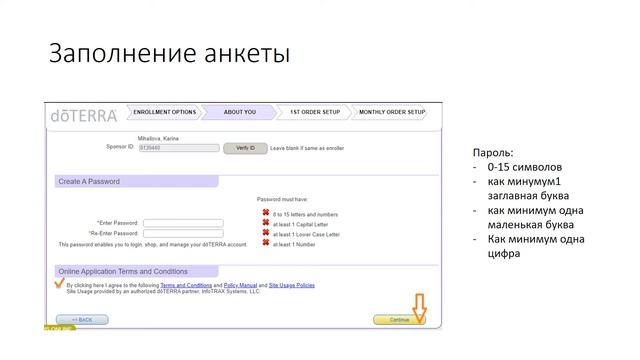This screenshot has width=640, height=360.
Task: Click the Sponsor ID input field
Action: pyautogui.click(x=179, y=148)
